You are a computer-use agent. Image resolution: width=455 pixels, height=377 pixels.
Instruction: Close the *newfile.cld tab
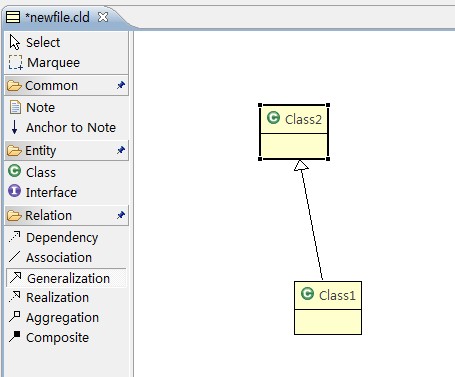pos(103,17)
